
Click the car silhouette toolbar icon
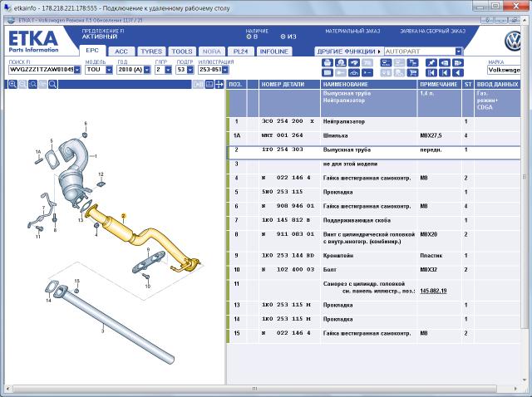354,72
